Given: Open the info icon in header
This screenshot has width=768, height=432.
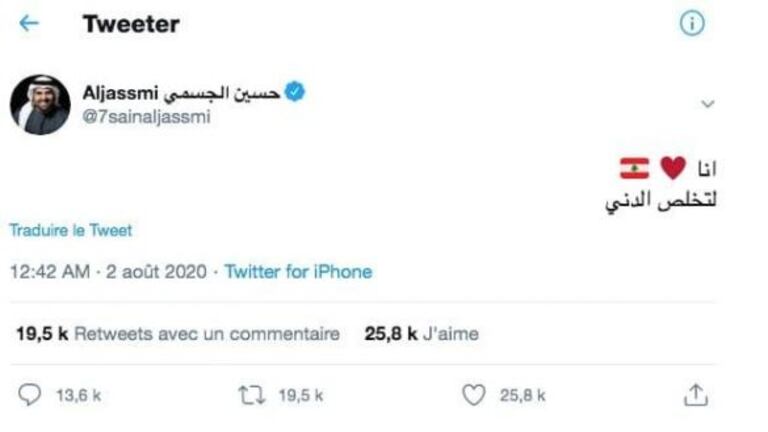Looking at the screenshot, I should (x=692, y=25).
